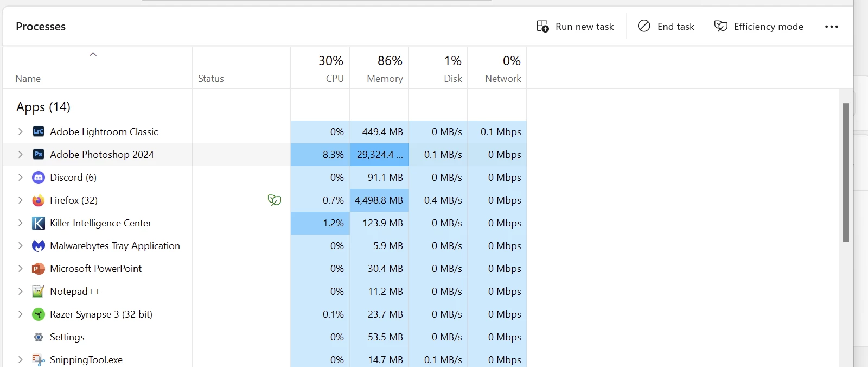Select the Settings process row
868x367 pixels.
265,337
